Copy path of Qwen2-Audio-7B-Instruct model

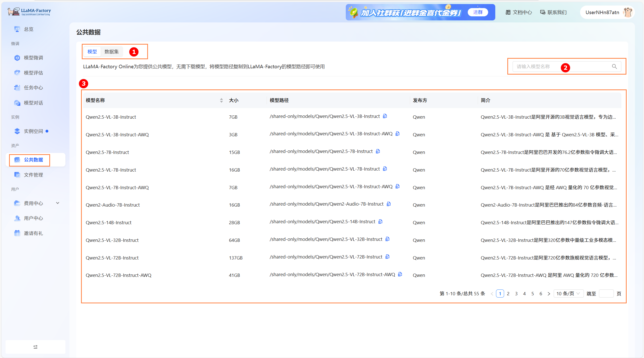coord(389,204)
